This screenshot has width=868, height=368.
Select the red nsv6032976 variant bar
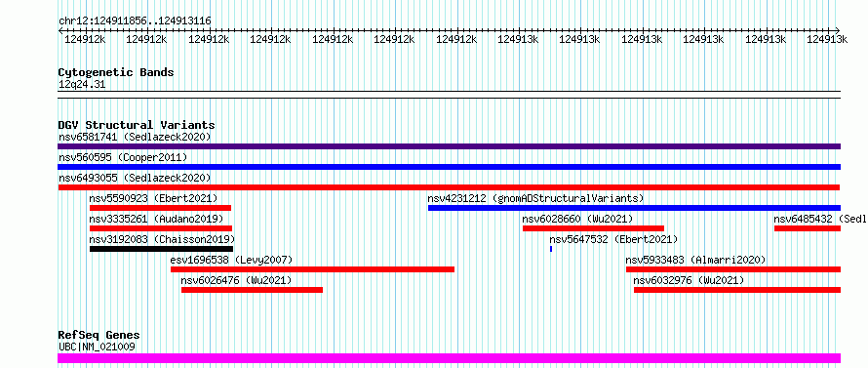pyautogui.click(x=737, y=290)
